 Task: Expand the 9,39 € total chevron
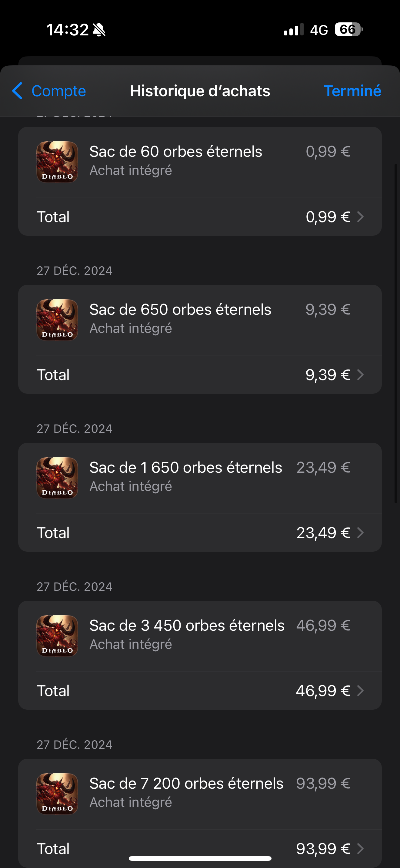pyautogui.click(x=360, y=375)
